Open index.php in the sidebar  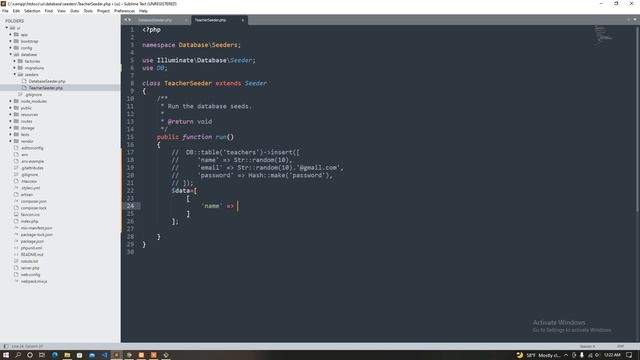pos(29,221)
